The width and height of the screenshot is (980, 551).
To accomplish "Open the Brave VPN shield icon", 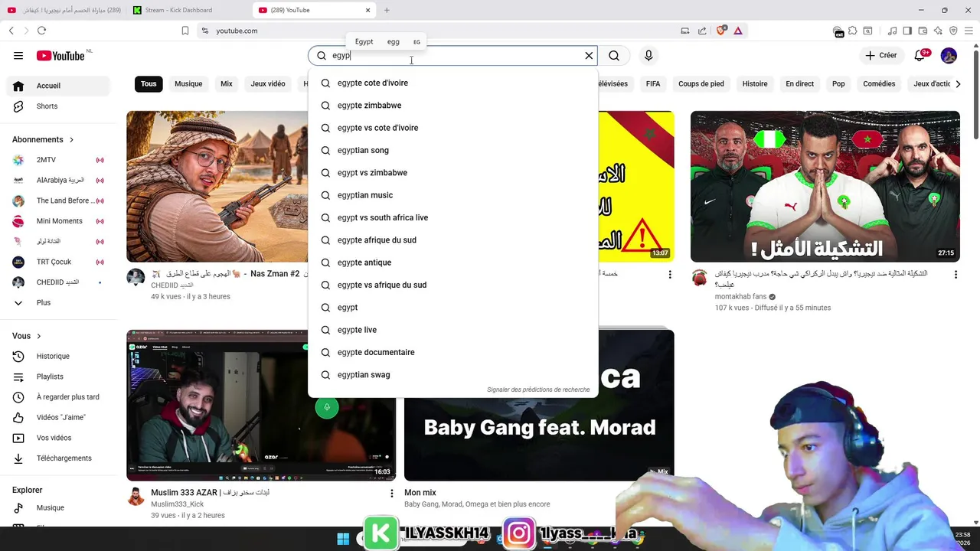I will tap(953, 31).
